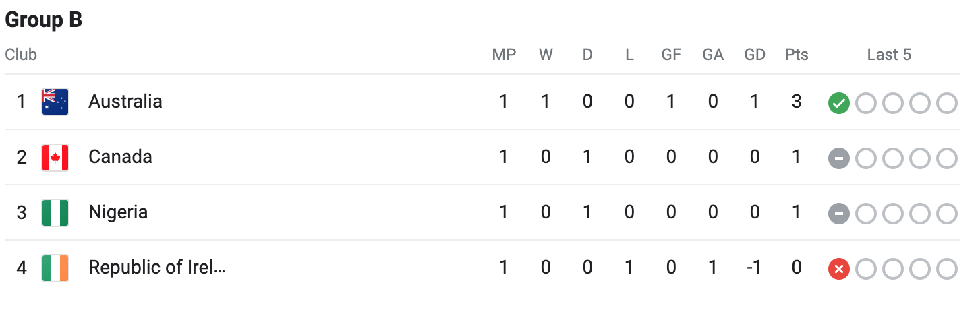980x312 pixels.
Task: Select the Nigeria team name
Action: (x=118, y=212)
